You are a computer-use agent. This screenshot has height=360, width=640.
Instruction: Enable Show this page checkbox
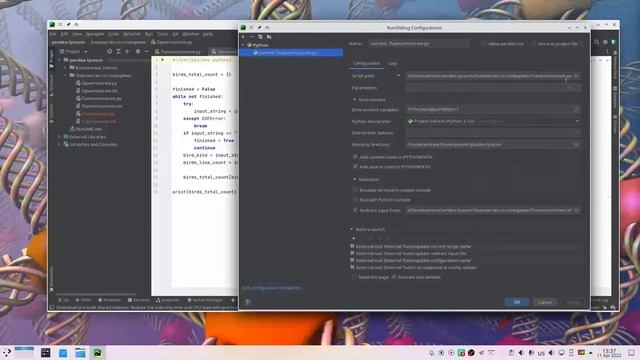(353, 277)
